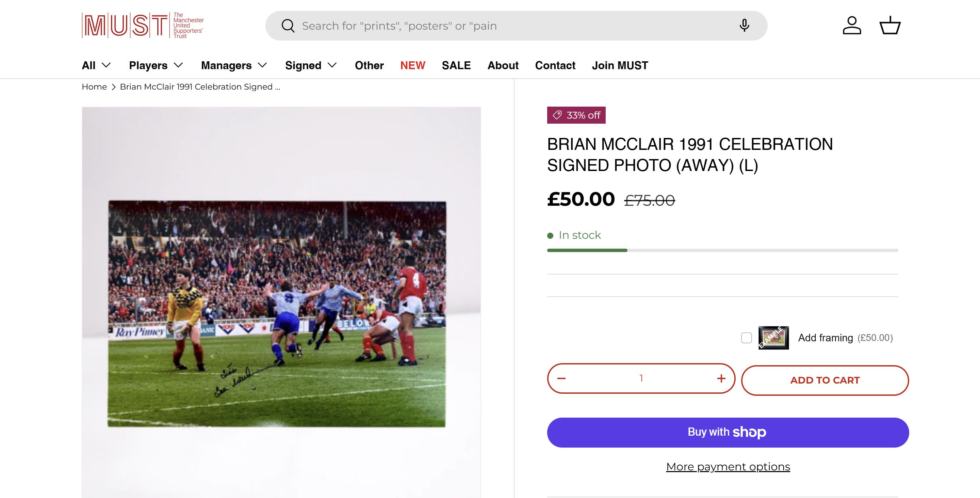Open the account profile icon

click(x=851, y=26)
